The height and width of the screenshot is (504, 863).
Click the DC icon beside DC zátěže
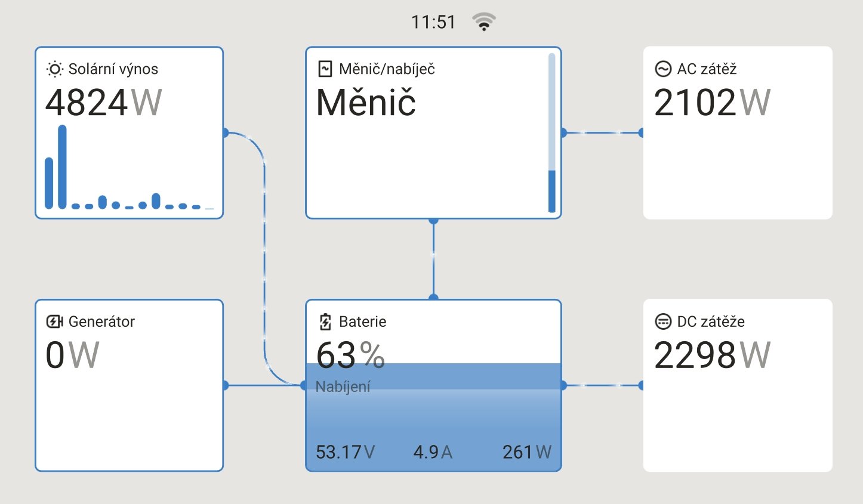point(663,322)
